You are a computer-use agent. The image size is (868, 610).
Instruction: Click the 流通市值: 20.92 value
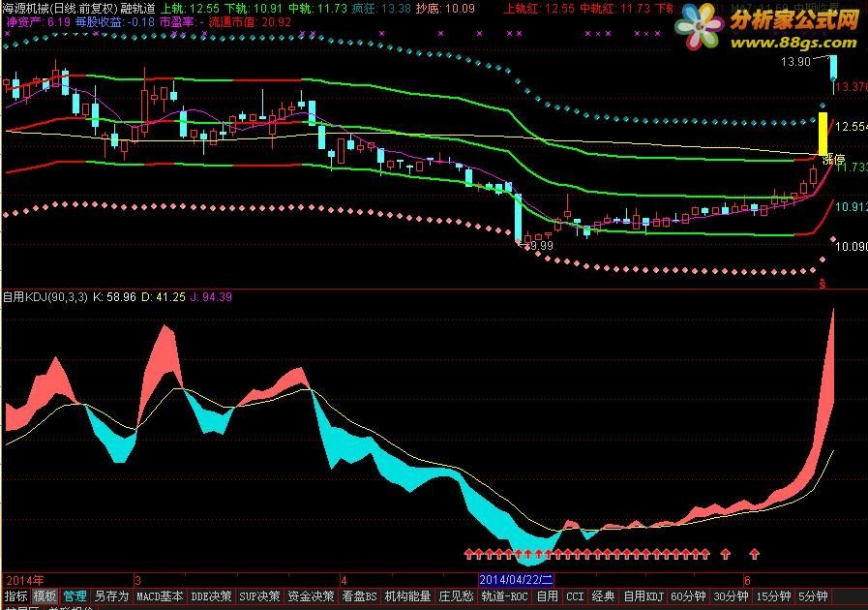tap(250, 22)
